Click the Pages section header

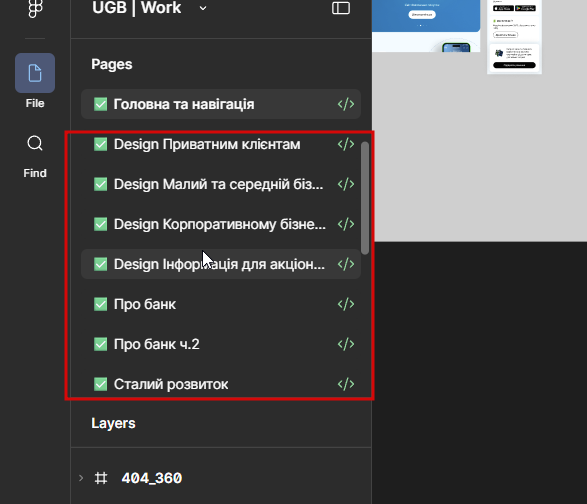click(112, 64)
